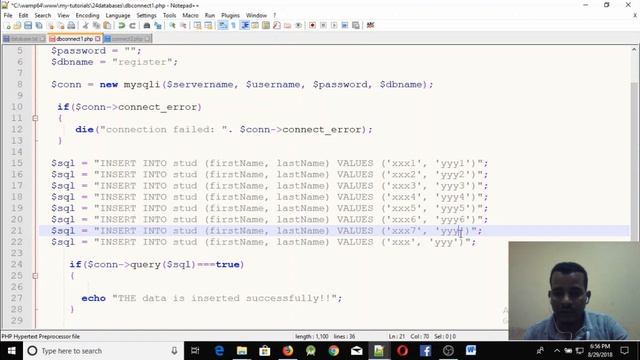Open Find using the binoculars icon
Viewport: 640px width, 360px height.
tap(147, 25)
